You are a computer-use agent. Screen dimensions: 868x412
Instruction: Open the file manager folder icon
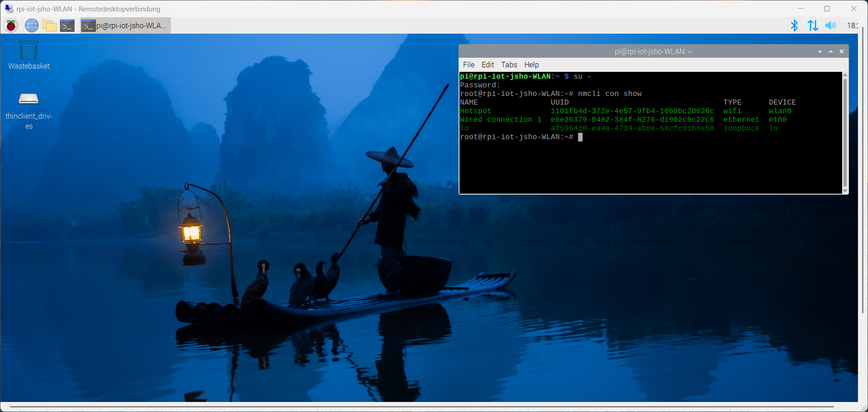click(49, 26)
